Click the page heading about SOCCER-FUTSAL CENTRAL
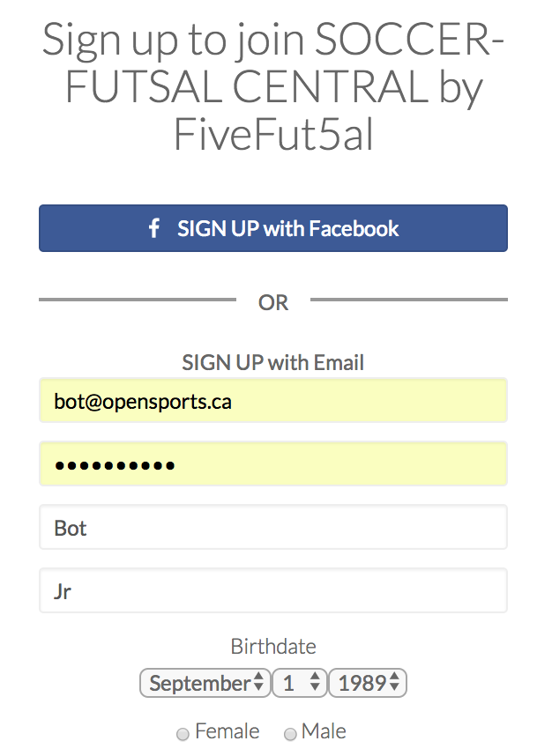The height and width of the screenshot is (756, 552). 273,88
